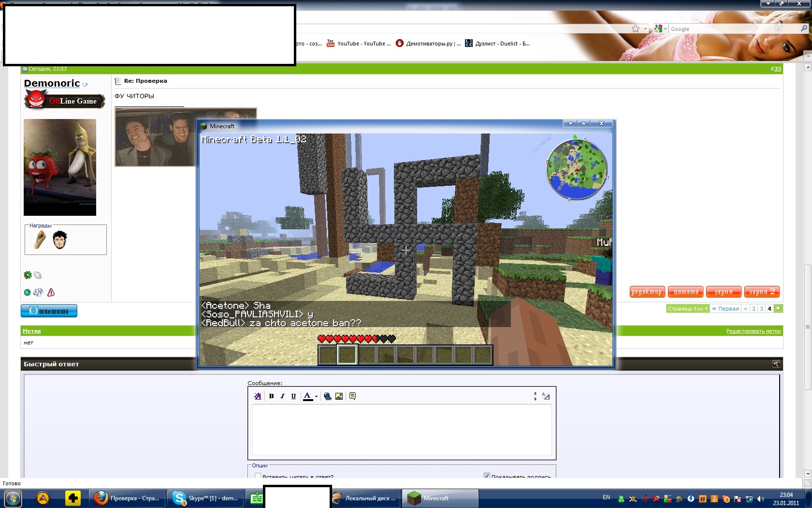The width and height of the screenshot is (812, 508).
Task: Open the Windows Start menu
Action: click(13, 498)
